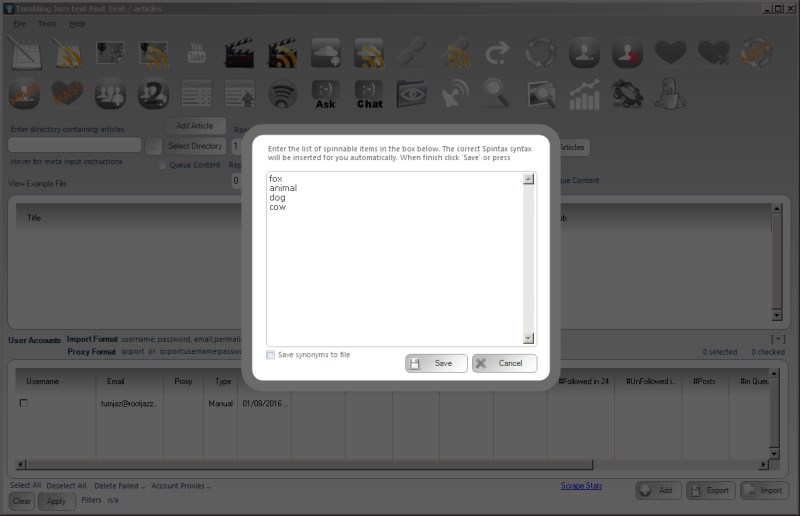Image resolution: width=800 pixels, height=516 pixels.
Task: Open the Ask icon
Action: coord(326,94)
